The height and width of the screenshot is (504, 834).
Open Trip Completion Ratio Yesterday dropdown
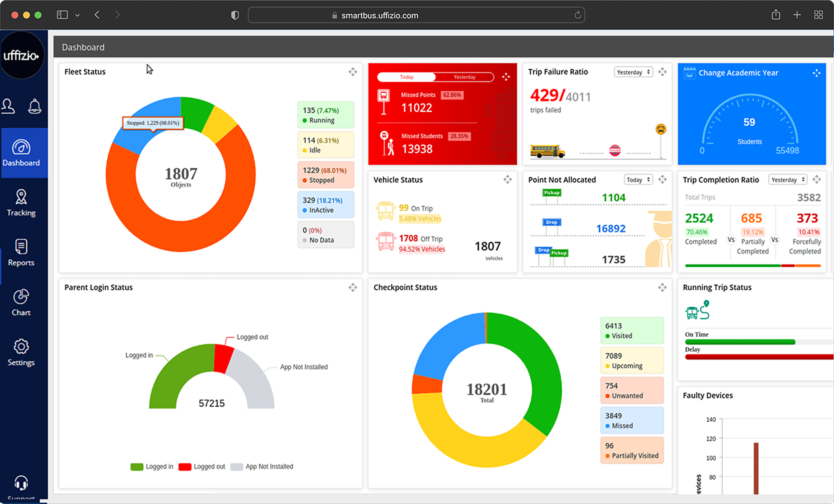pyautogui.click(x=787, y=180)
